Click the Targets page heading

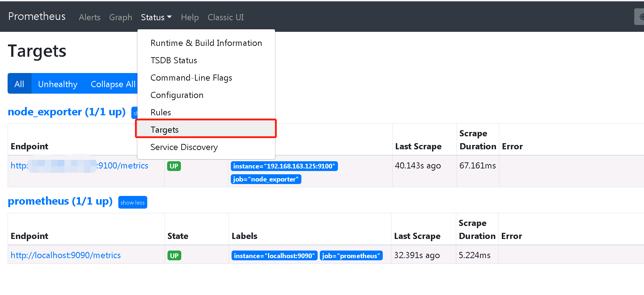point(37,51)
